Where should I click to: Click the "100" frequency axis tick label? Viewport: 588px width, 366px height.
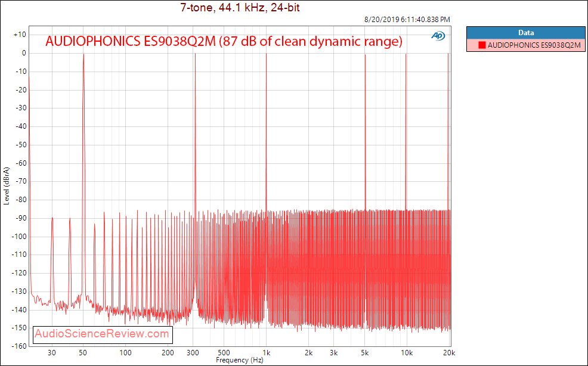point(125,353)
